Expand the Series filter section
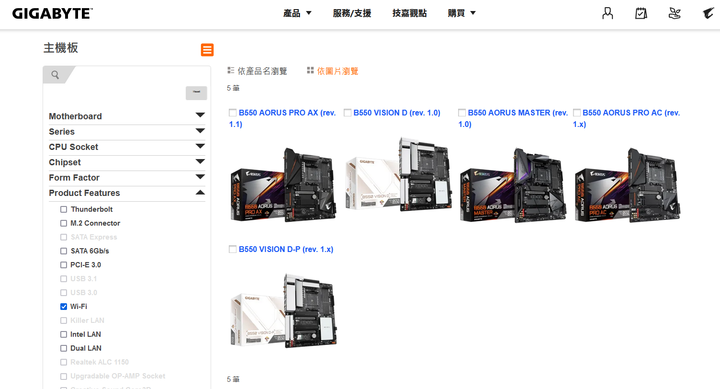The width and height of the screenshot is (720, 389). tap(127, 132)
